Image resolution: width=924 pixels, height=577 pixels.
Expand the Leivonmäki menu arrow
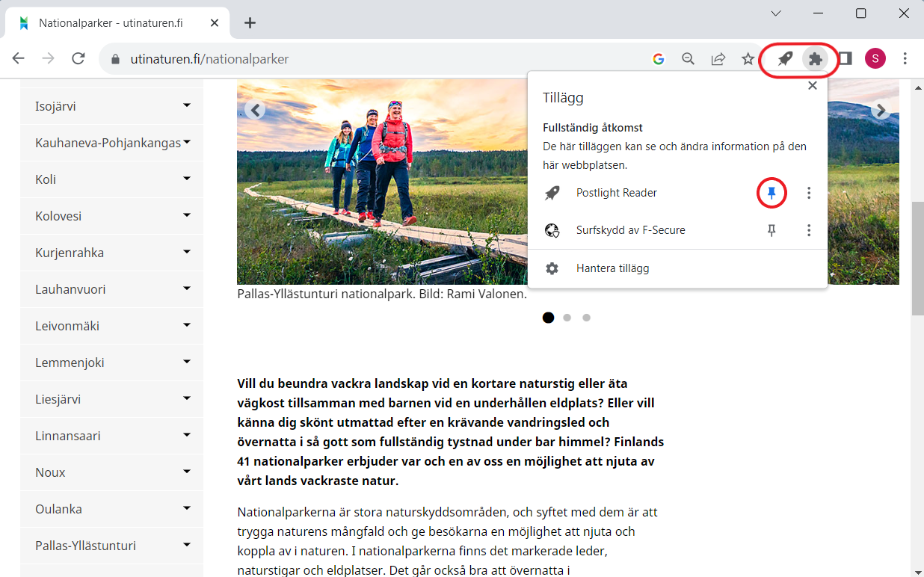coord(187,325)
